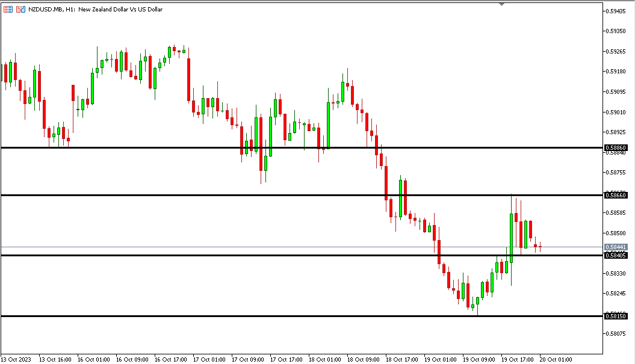635x364 pixels.
Task: Click the chart title NZDUSD.MB, H1
Action: (51, 9)
